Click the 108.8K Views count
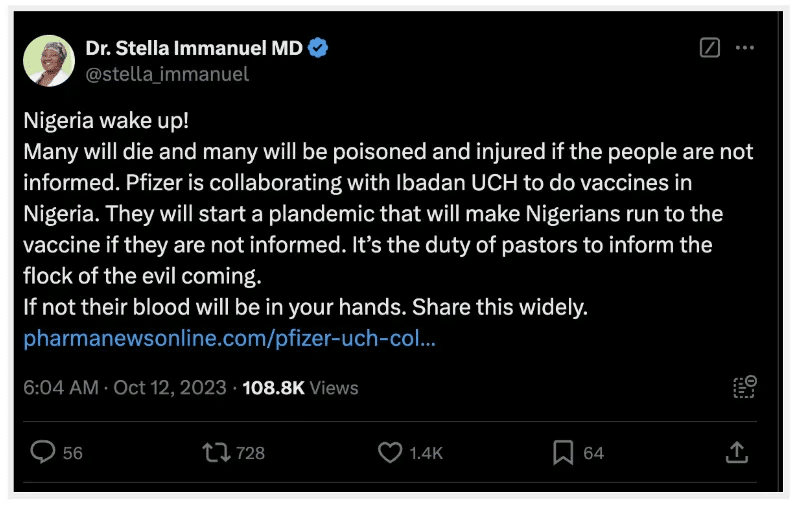The height and width of the screenshot is (508, 800). pyautogui.click(x=300, y=387)
